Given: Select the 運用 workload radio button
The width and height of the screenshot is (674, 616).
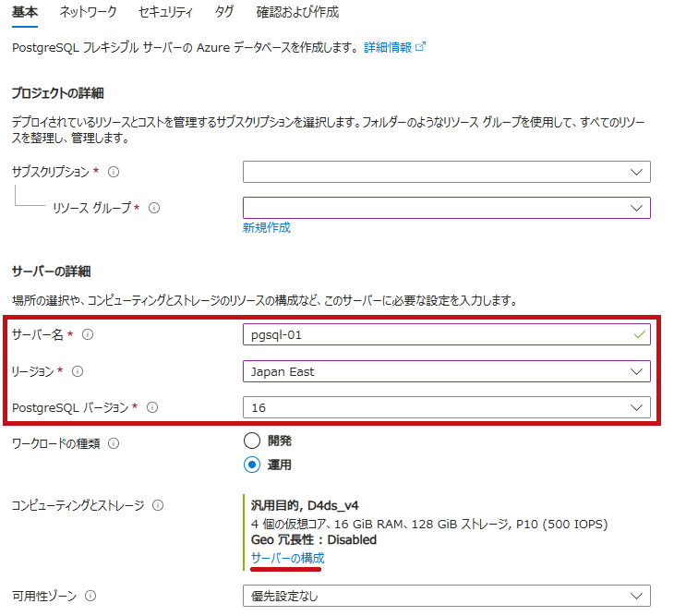Looking at the screenshot, I should (252, 465).
